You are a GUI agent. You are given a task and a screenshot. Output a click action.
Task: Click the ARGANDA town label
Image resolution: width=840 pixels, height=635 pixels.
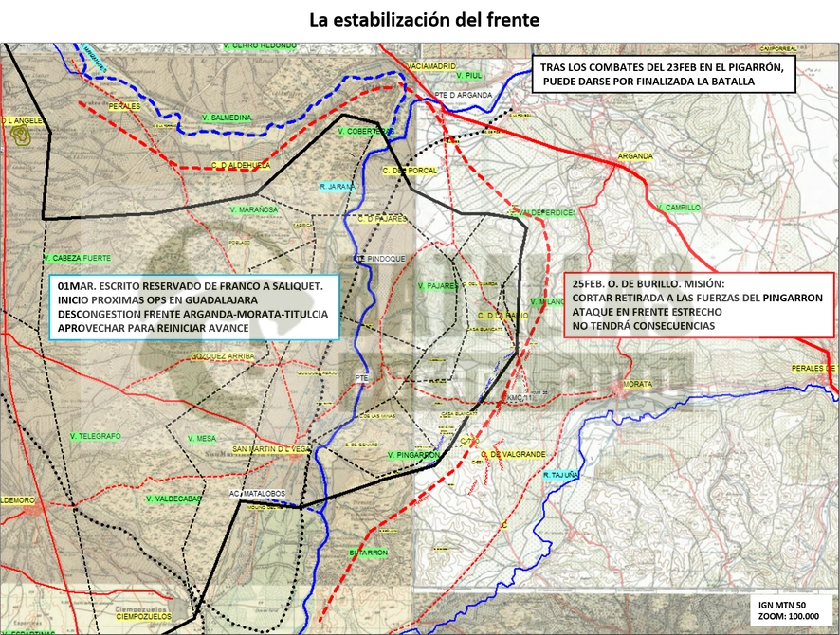pos(635,156)
